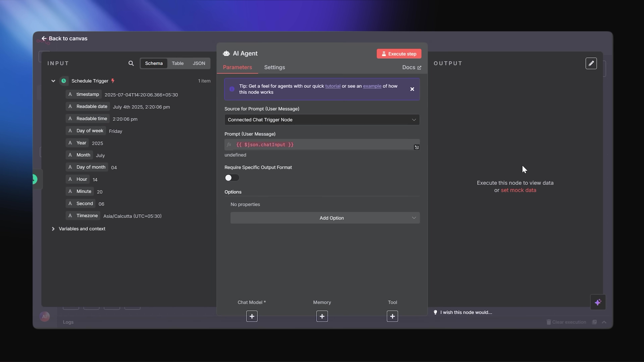The width and height of the screenshot is (644, 362).
Task: Select the Day of month field pill
Action: [x=87, y=167]
